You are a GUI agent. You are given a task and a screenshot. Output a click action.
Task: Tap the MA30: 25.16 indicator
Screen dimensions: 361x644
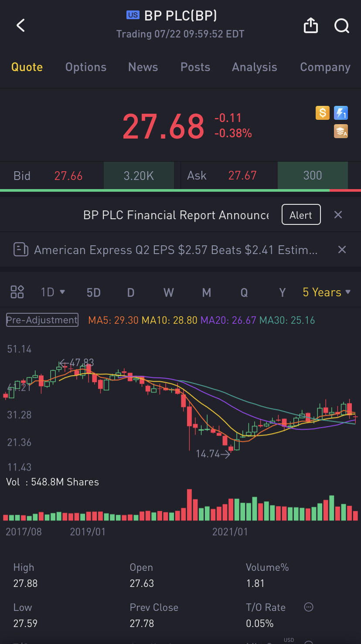[287, 320]
